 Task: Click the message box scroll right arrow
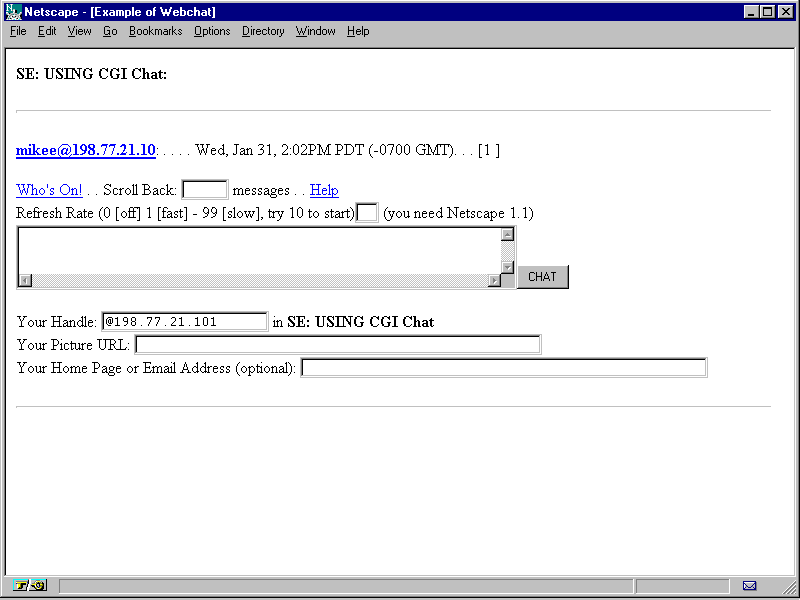coord(494,281)
